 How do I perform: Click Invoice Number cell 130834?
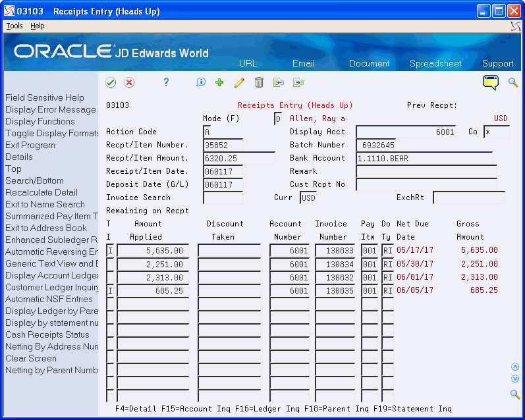(x=335, y=264)
